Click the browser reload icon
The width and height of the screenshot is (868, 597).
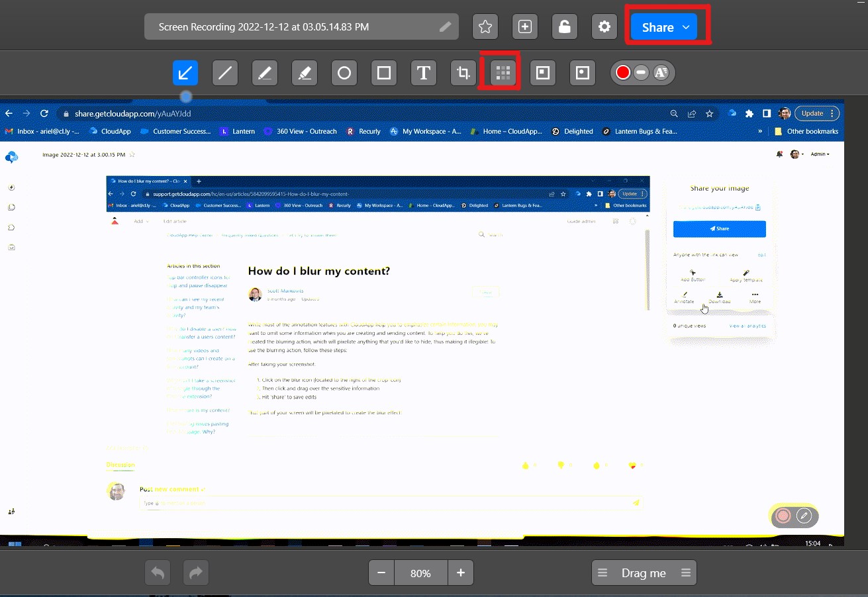click(44, 113)
